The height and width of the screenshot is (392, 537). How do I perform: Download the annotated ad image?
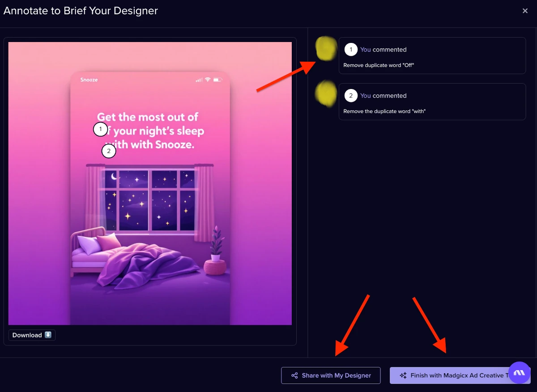point(32,335)
